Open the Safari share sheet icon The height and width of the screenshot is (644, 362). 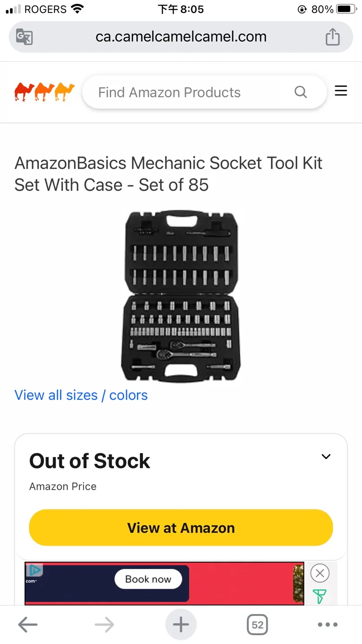click(333, 37)
